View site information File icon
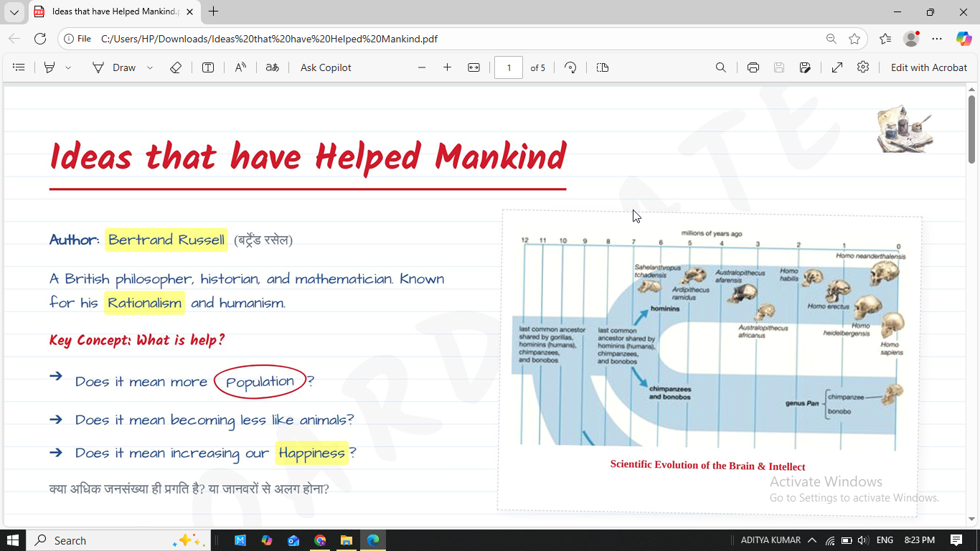Viewport: 980px width, 551px height. click(77, 39)
